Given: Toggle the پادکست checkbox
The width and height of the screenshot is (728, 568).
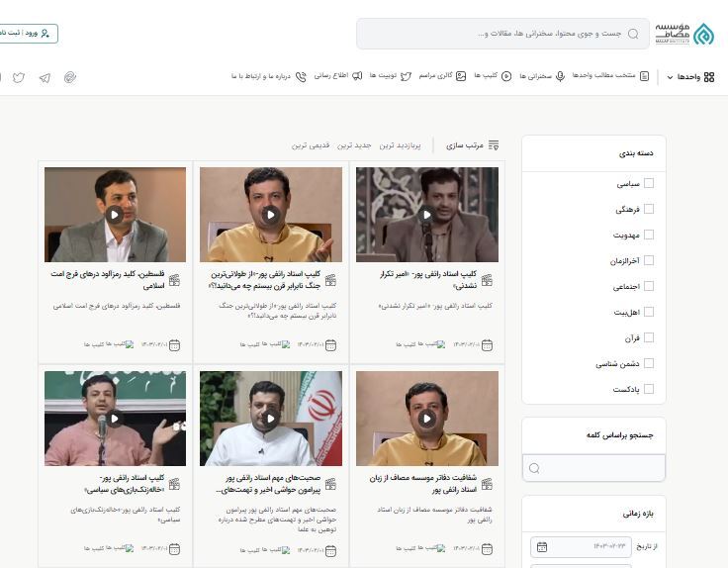Looking at the screenshot, I should (x=649, y=389).
